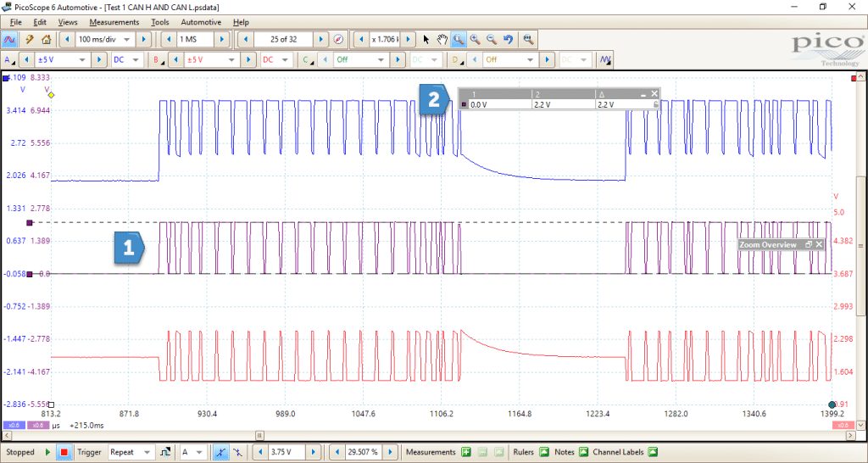Click the buffer navigator compass icon
This screenshot has height=463, width=868.
(x=339, y=39)
